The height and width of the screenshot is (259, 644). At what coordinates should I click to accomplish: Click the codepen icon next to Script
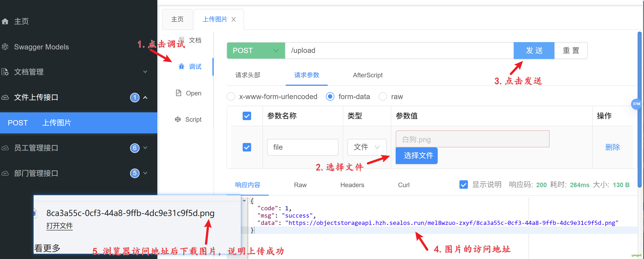pyautogui.click(x=178, y=119)
